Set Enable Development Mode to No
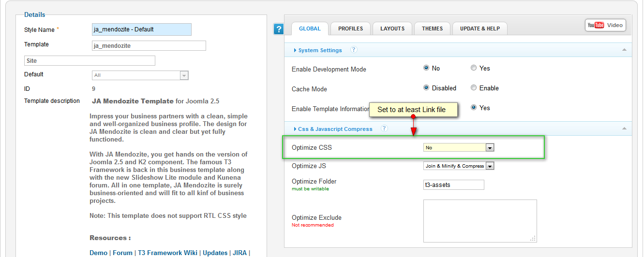 426,68
